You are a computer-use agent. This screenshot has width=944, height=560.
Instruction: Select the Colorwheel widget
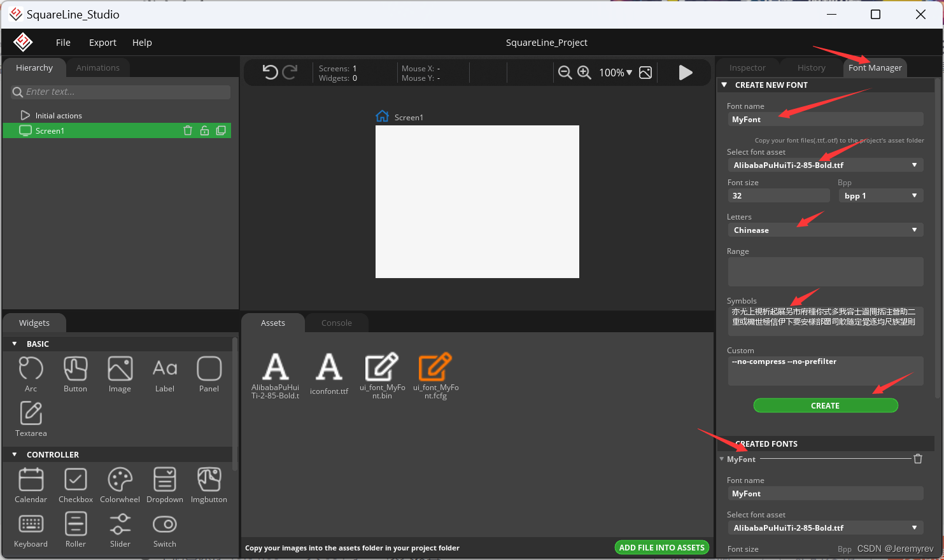click(120, 485)
